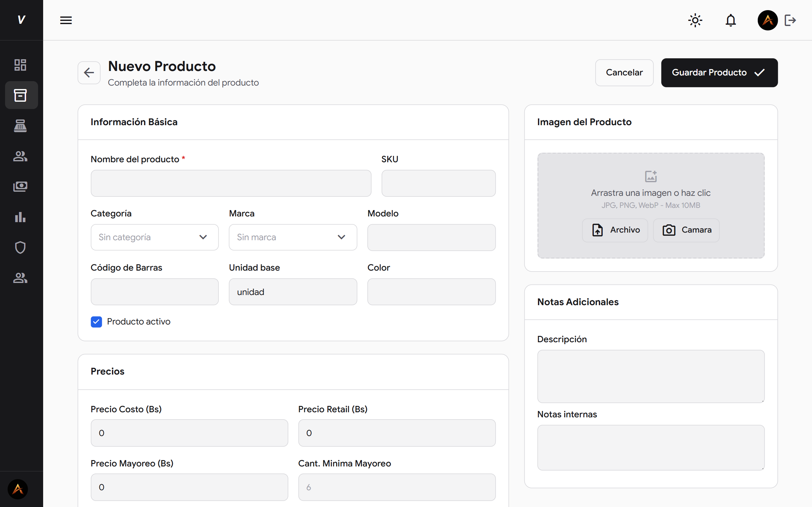Click Cancelar to discard the product
The height and width of the screenshot is (507, 812).
[624, 73]
